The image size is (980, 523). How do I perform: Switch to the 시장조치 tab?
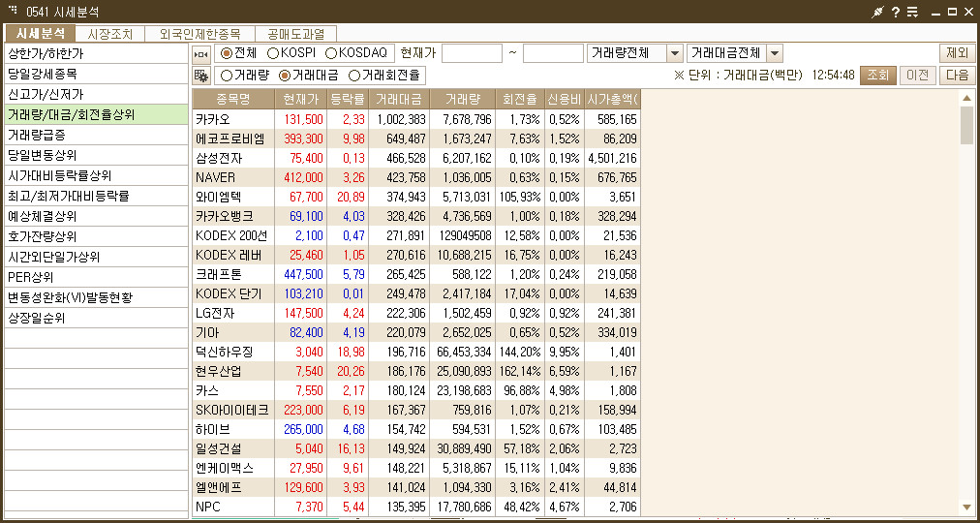[x=110, y=34]
